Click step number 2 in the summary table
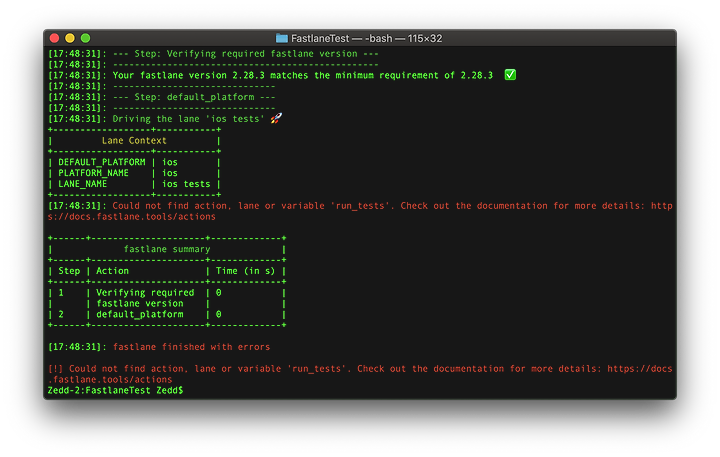720x457 pixels. click(61, 315)
